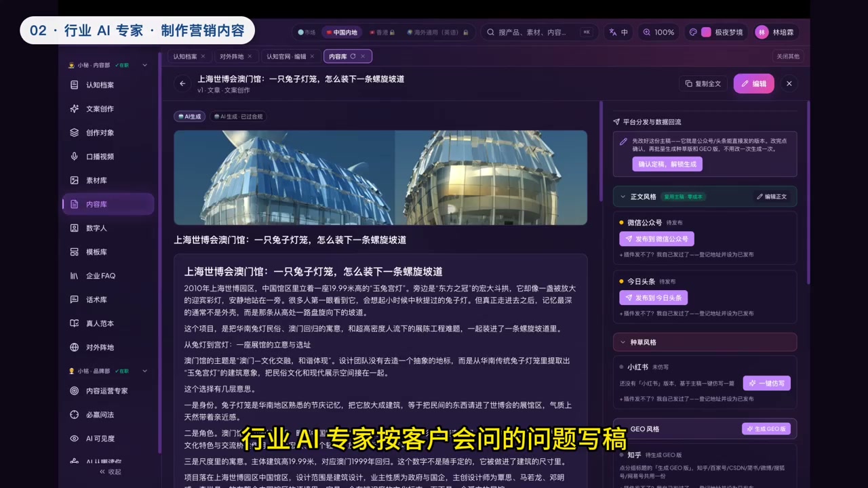Screen dimensions: 868x488
Task: Switch to the 认知档案 tab
Action: tap(185, 56)
